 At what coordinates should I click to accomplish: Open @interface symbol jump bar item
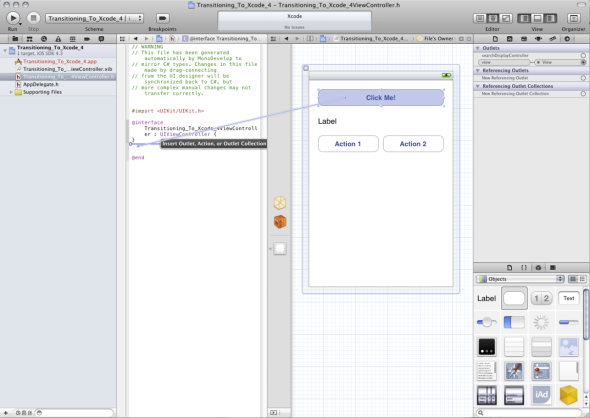pyautogui.click(x=221, y=39)
